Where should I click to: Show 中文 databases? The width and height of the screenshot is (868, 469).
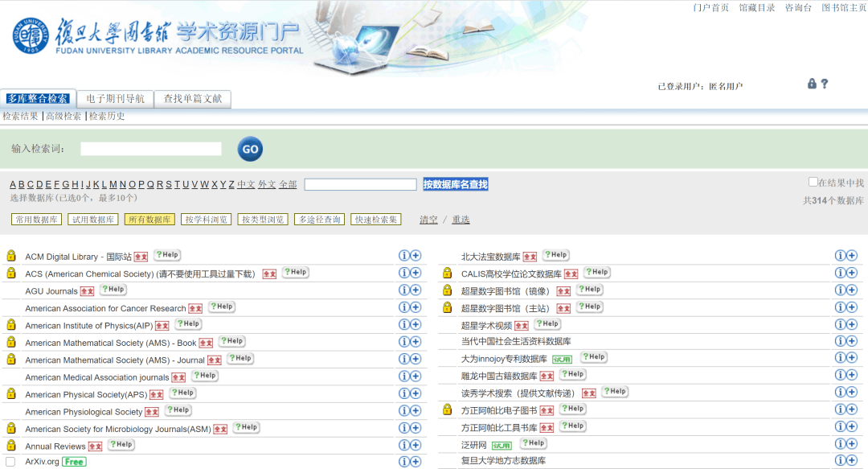click(x=246, y=184)
